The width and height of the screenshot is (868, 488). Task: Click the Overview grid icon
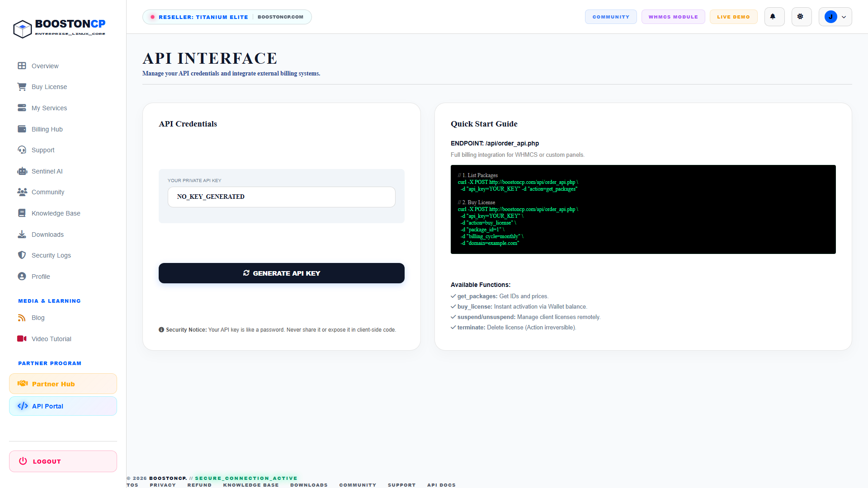22,66
